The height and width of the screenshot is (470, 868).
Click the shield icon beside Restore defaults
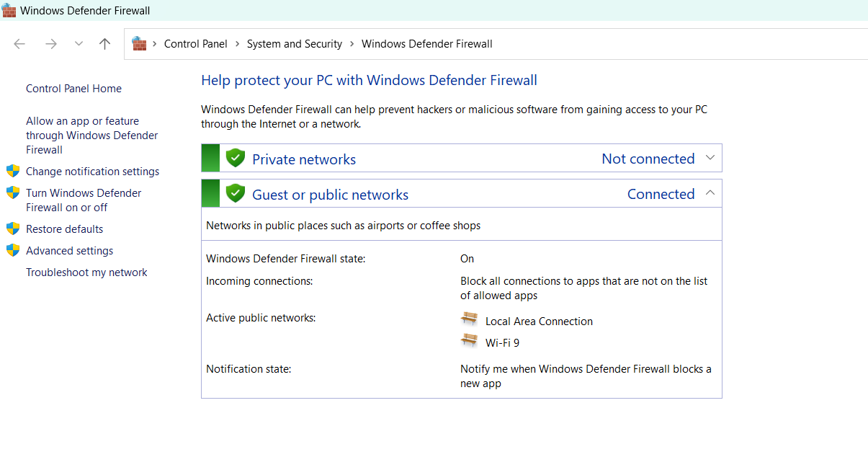(13, 229)
